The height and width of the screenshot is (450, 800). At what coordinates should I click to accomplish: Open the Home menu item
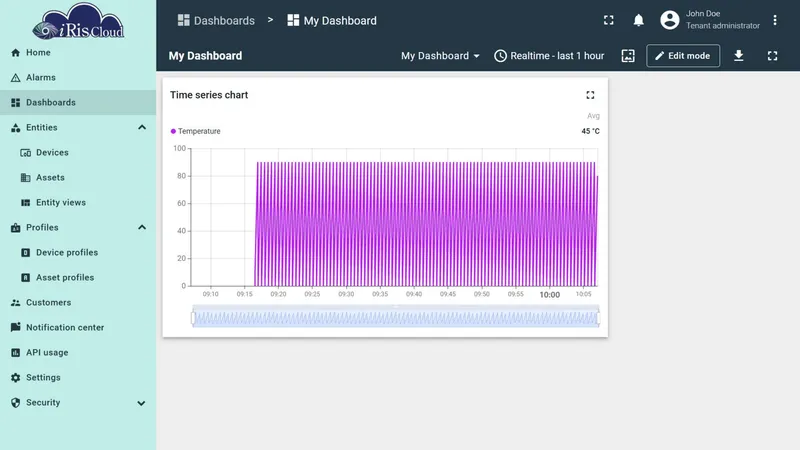pyautogui.click(x=78, y=53)
